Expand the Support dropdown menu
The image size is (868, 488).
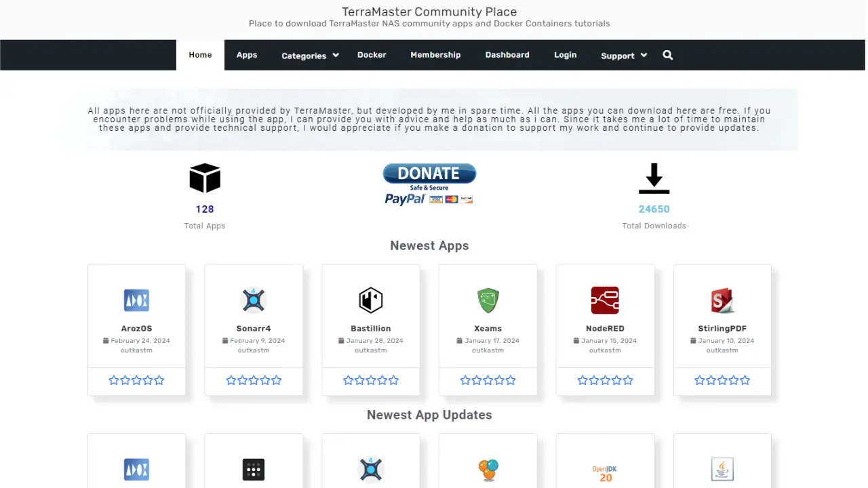[624, 56]
